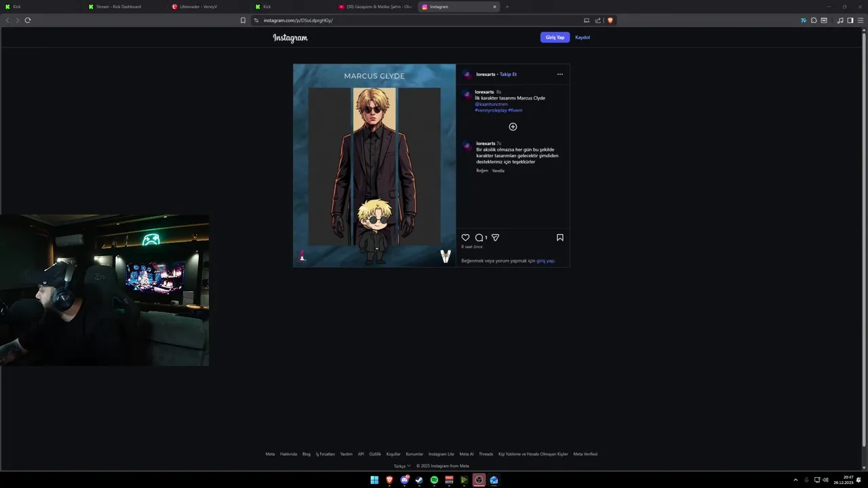The width and height of the screenshot is (868, 488).
Task: Open the OBS Studio taskbar icon
Action: click(479, 480)
